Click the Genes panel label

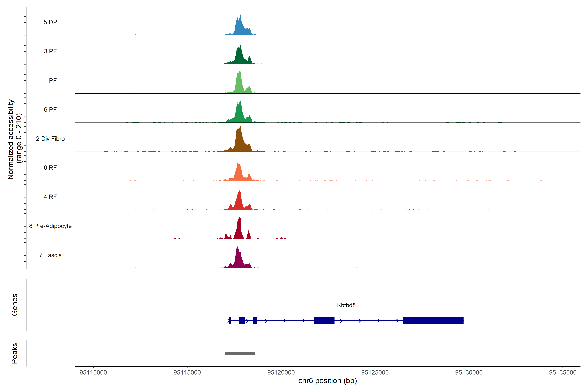[x=15, y=305]
